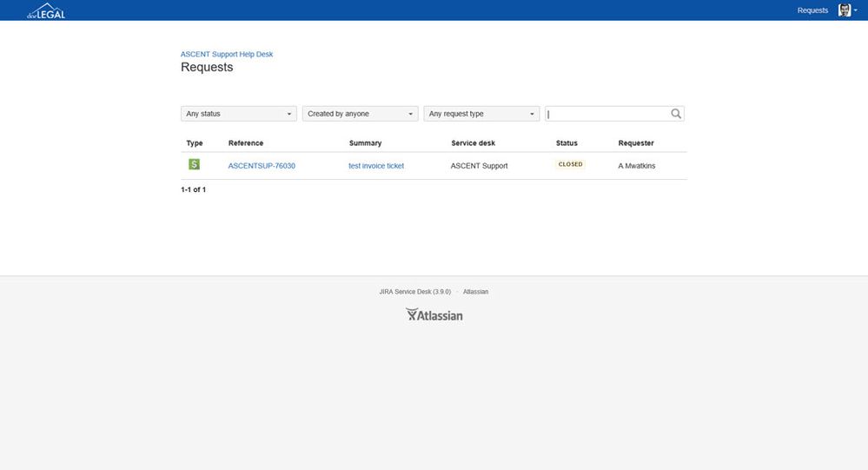The image size is (868, 470).
Task: Click the Service desk column header
Action: coord(473,142)
